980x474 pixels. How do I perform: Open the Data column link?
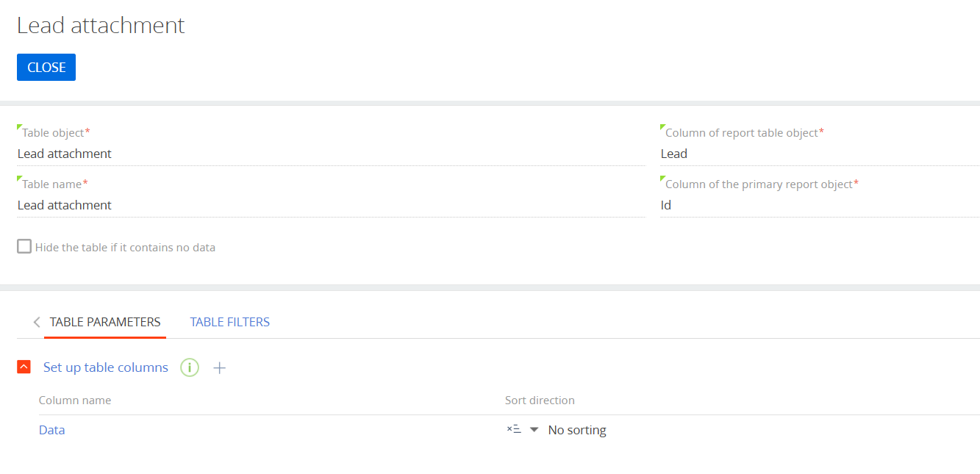(51, 430)
